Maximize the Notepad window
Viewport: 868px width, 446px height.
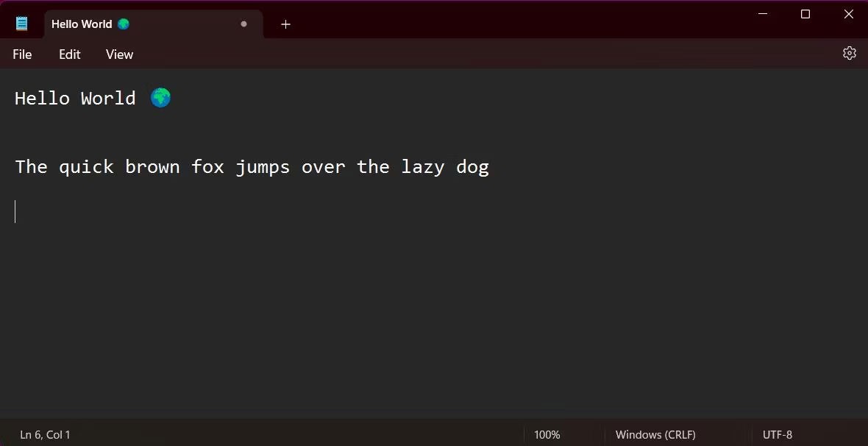point(805,14)
